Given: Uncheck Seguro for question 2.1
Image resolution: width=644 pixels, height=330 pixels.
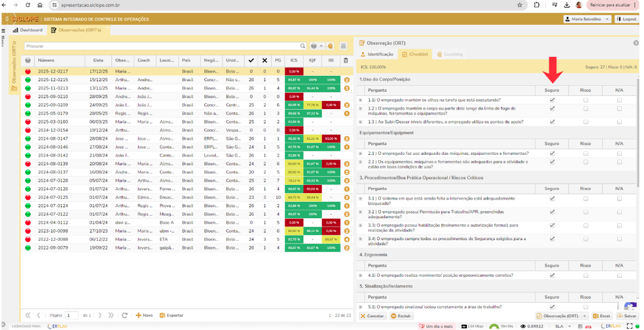Looking at the screenshot, I should coord(552,154).
